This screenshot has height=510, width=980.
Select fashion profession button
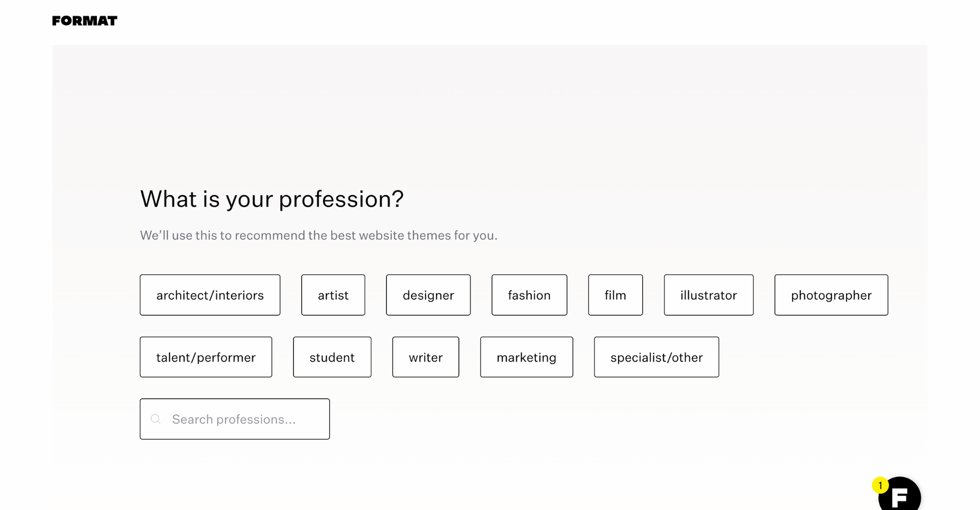529,295
